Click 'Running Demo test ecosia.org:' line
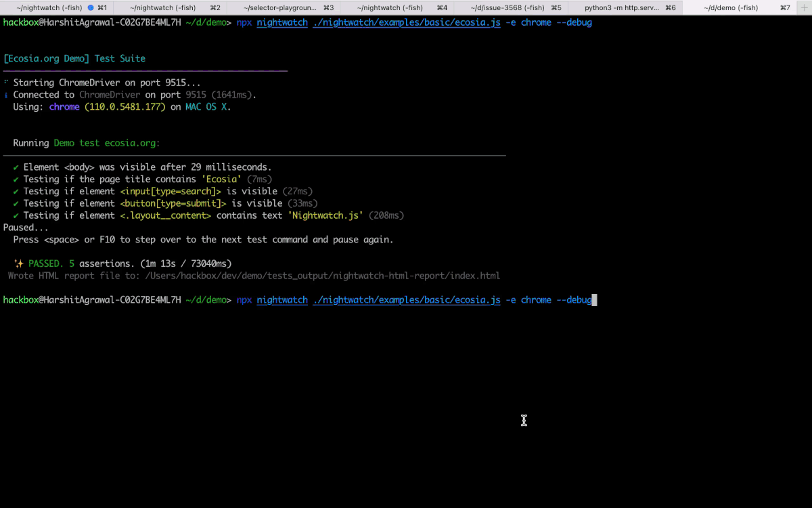Viewport: 812px width, 508px height. [x=87, y=144]
